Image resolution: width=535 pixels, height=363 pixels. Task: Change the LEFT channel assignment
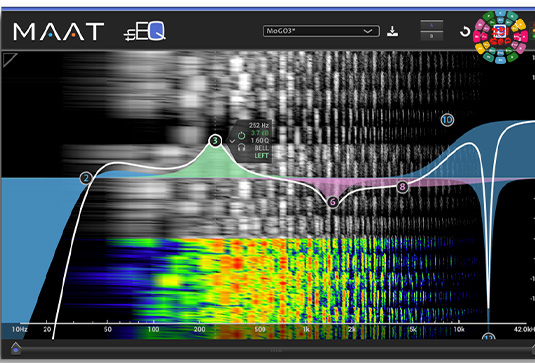(262, 156)
